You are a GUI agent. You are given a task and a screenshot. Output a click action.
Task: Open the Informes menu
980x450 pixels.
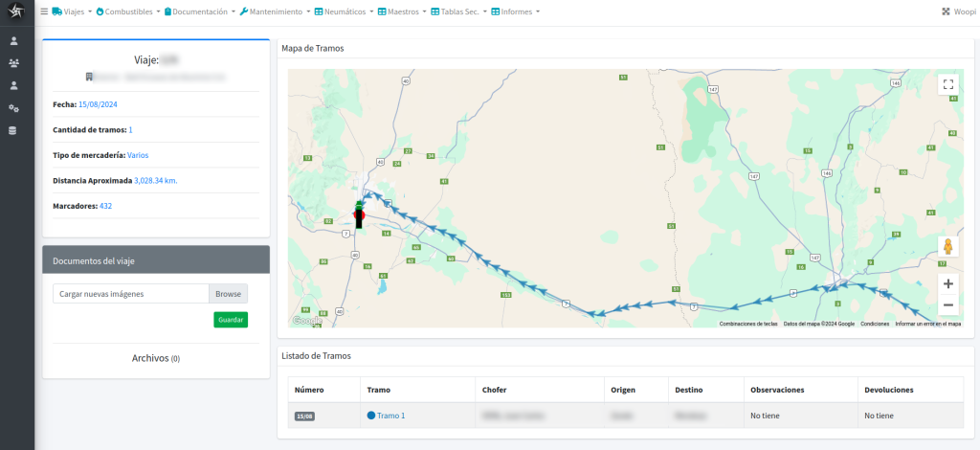click(518, 11)
